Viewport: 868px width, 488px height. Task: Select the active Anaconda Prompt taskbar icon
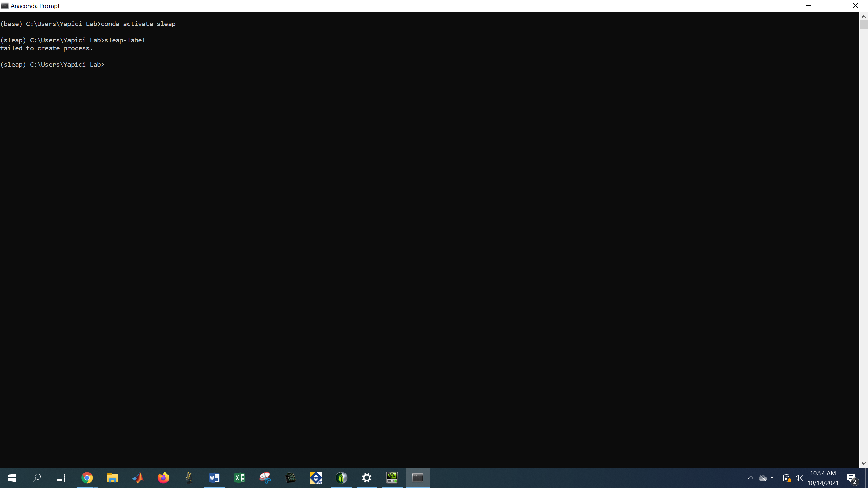pyautogui.click(x=418, y=477)
